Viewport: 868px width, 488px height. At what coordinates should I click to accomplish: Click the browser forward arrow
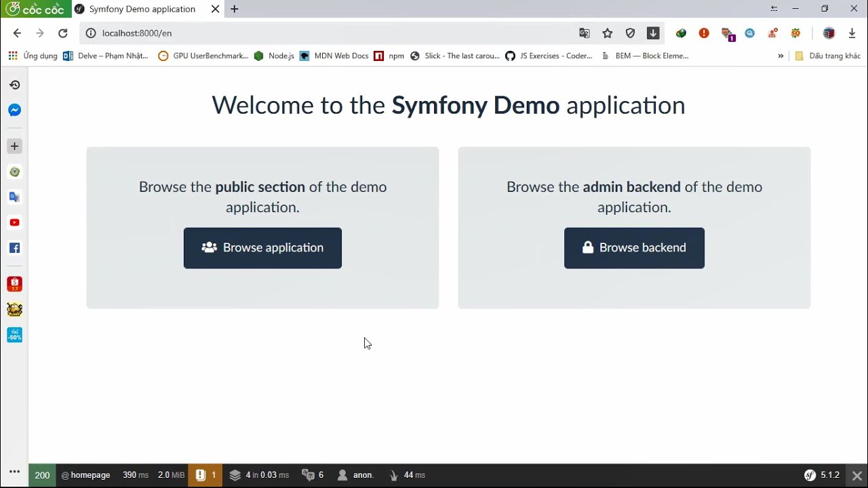click(x=40, y=33)
